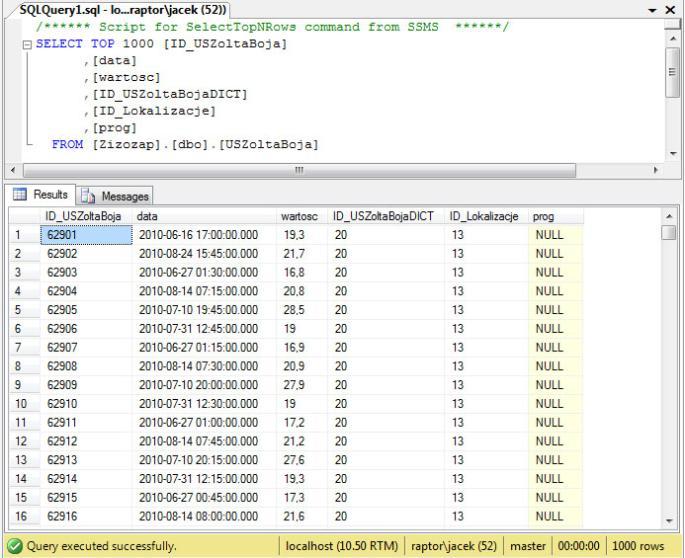Click the results grid scroll up arrow
The image size is (685, 558).
(x=669, y=216)
